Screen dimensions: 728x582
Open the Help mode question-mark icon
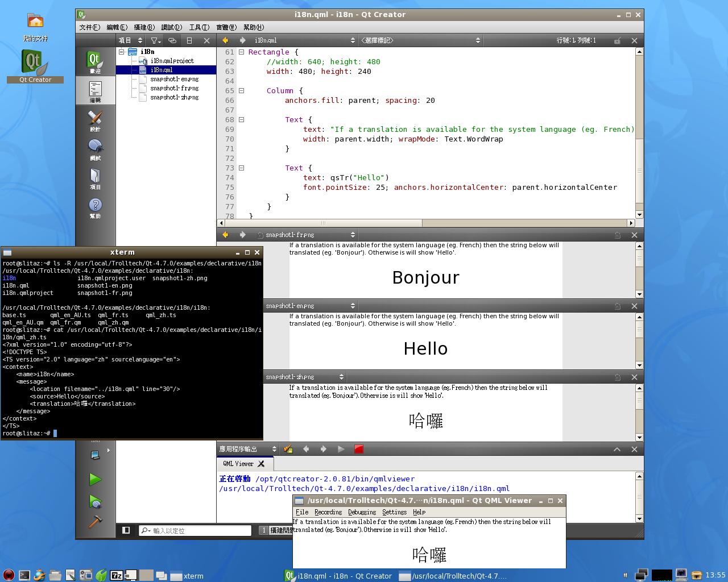pos(95,207)
